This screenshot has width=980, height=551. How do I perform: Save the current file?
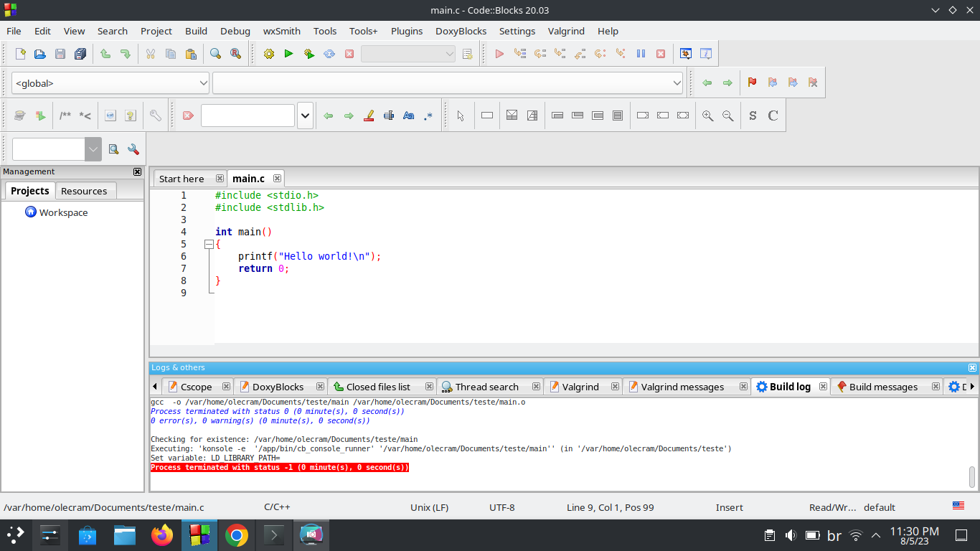60,54
